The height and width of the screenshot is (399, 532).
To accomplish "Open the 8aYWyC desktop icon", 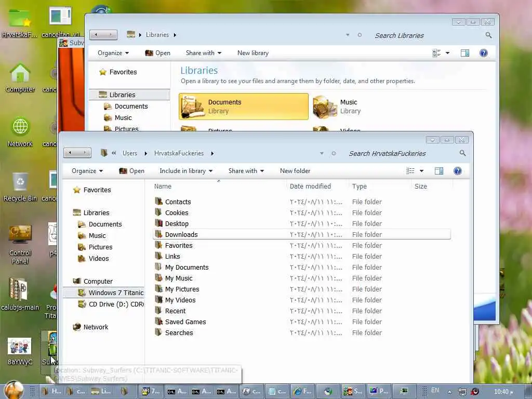I will (20, 351).
